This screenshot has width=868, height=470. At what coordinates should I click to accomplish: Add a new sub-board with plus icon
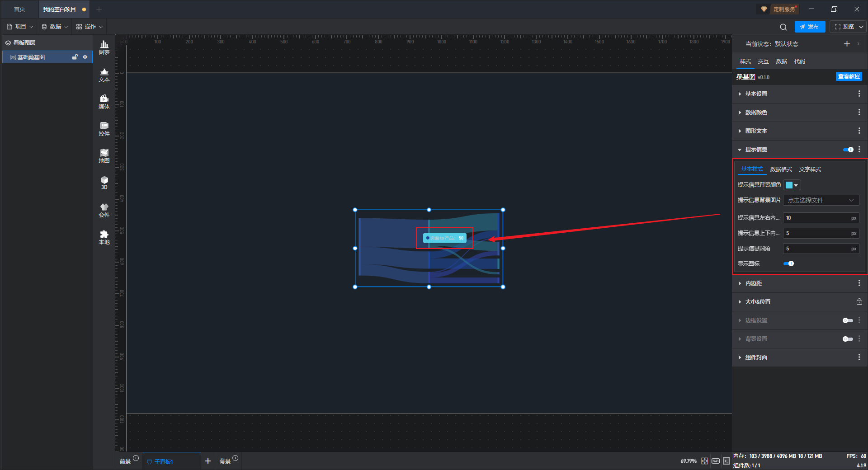pyautogui.click(x=208, y=461)
